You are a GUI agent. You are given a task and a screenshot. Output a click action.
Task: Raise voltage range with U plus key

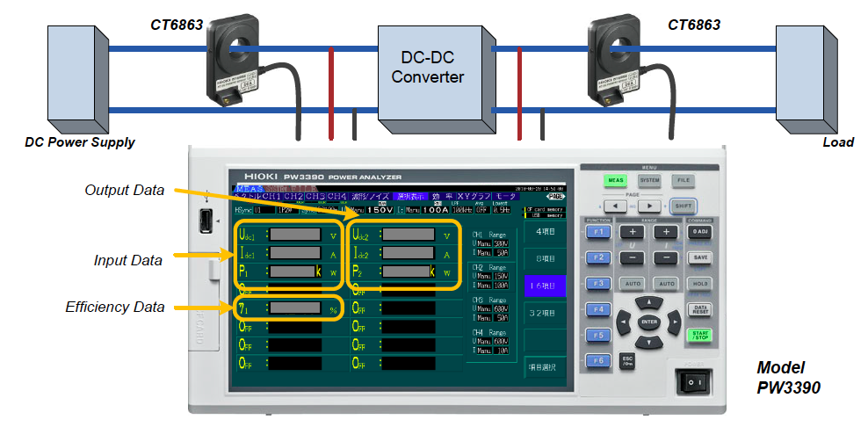pyautogui.click(x=633, y=231)
